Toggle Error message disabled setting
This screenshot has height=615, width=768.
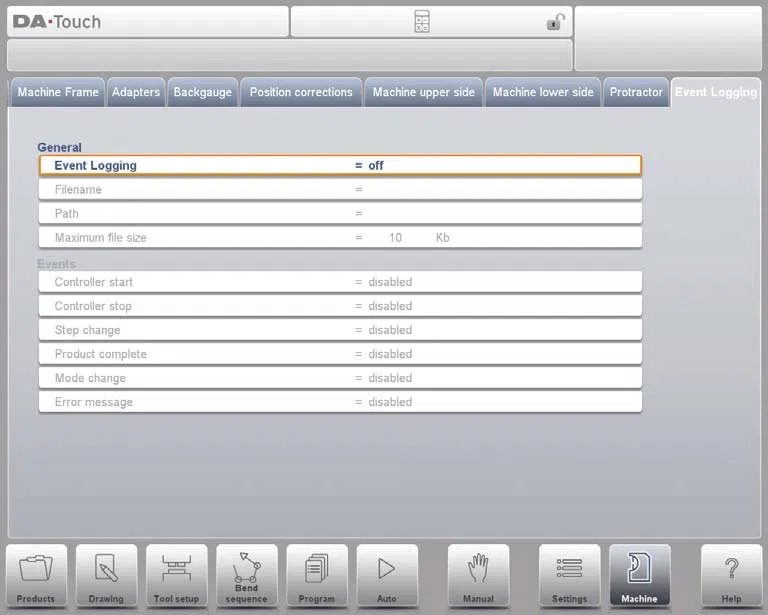pyautogui.click(x=340, y=402)
